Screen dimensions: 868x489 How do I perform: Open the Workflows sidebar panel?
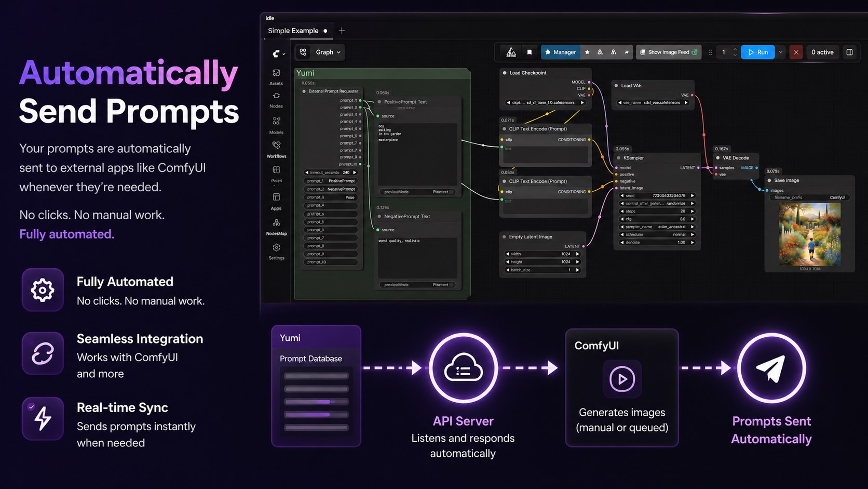pyautogui.click(x=276, y=149)
